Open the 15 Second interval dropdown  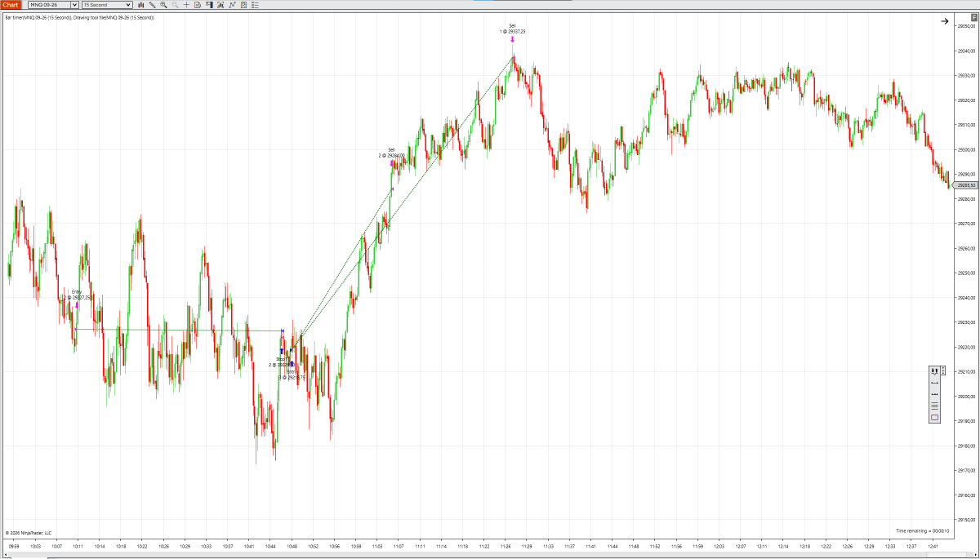[106, 5]
